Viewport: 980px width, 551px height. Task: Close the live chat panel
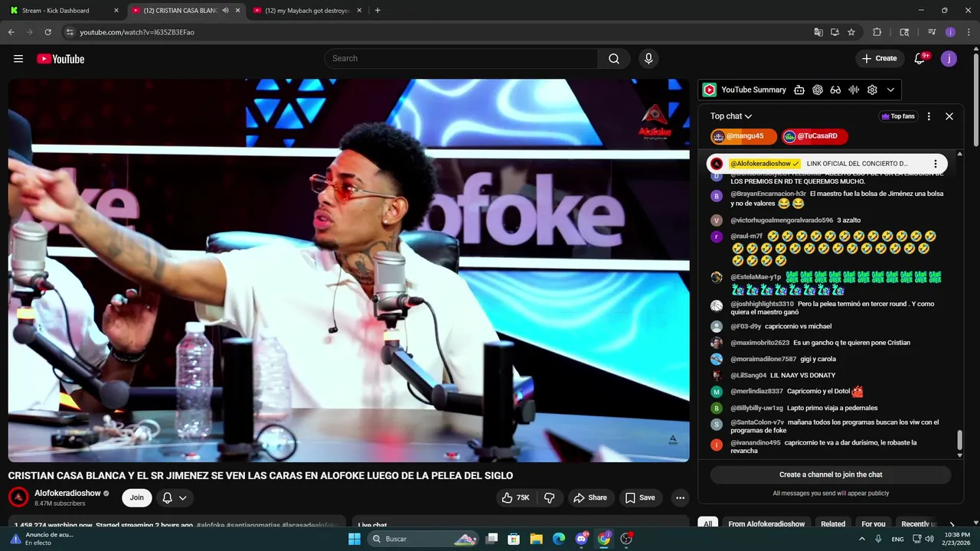coord(949,116)
